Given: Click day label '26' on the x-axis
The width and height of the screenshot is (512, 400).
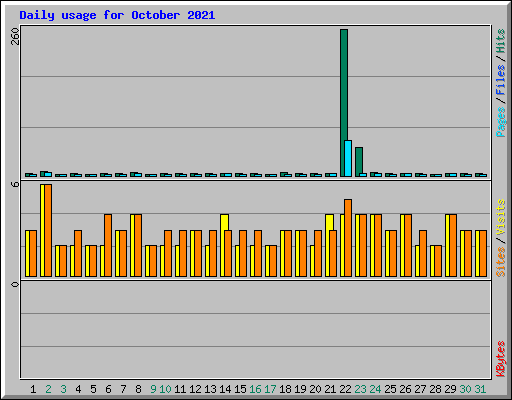Looking at the screenshot, I should (405, 389).
